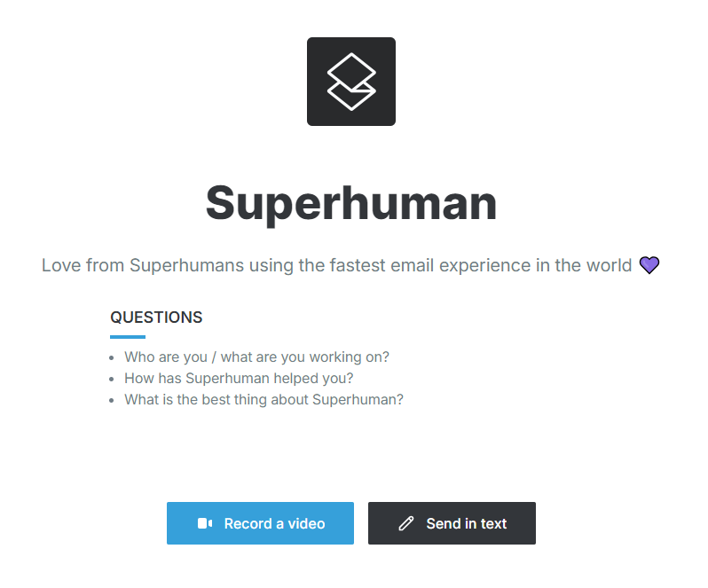This screenshot has width=708, height=588.
Task: Click the large Superhuman heading
Action: pos(351,203)
